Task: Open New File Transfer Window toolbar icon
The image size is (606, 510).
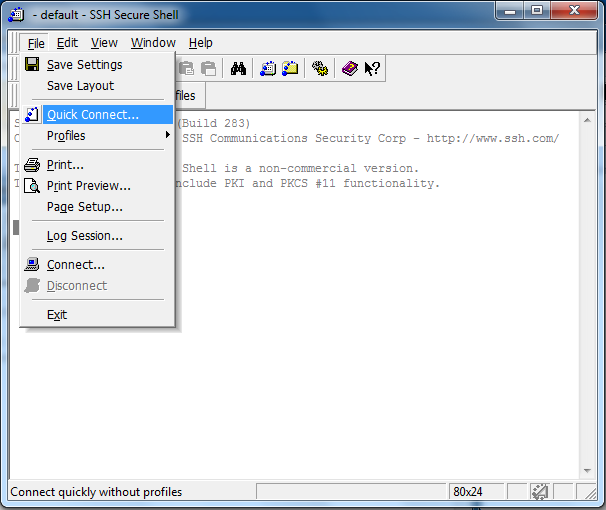Action: [290, 69]
